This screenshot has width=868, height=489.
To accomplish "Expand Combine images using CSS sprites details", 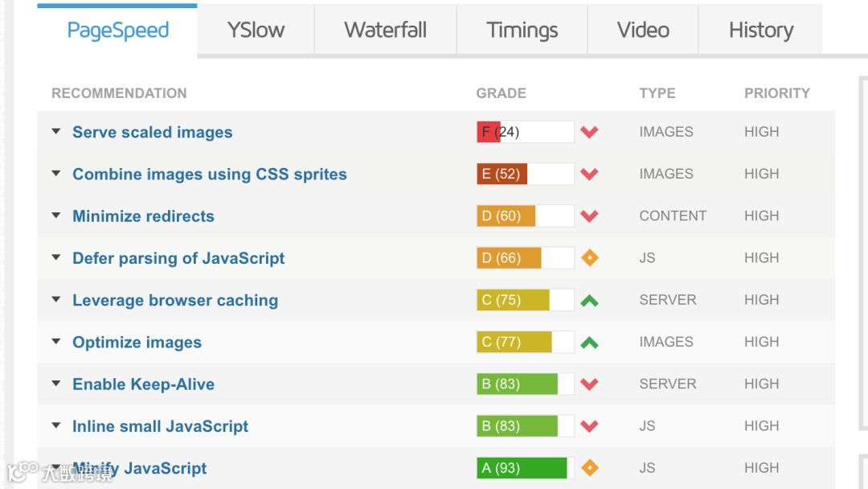I will [56, 174].
